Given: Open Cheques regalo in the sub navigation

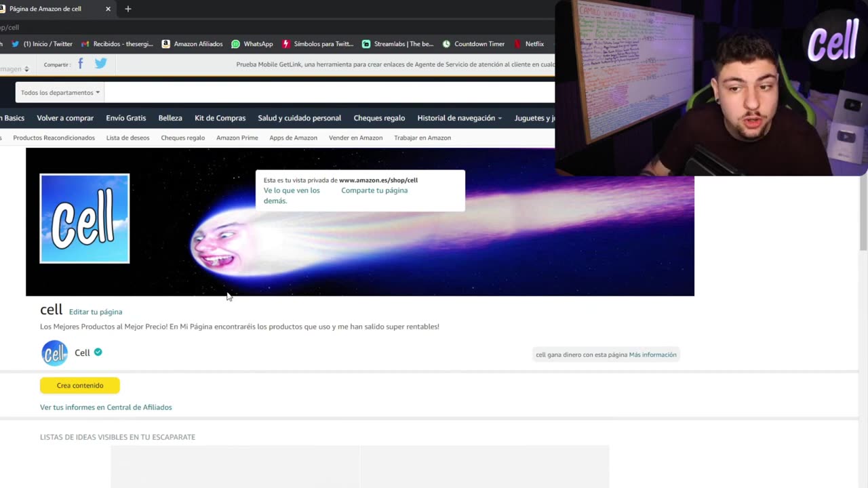Looking at the screenshot, I should [x=183, y=138].
